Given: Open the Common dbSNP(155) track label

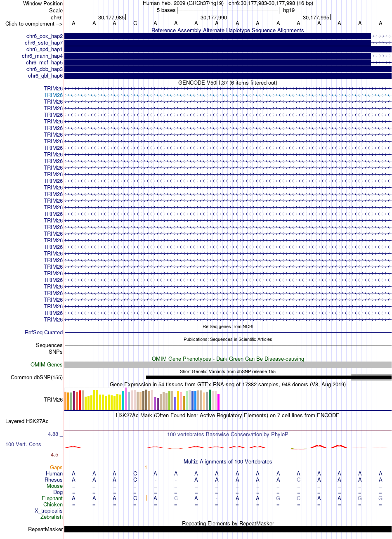Looking at the screenshot, I should pos(37,377).
